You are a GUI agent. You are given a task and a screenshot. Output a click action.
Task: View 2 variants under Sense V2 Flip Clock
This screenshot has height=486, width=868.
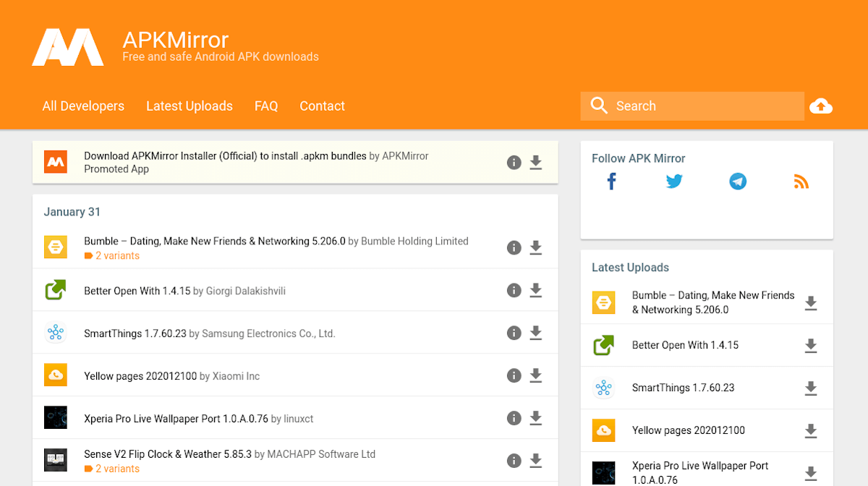pos(112,469)
